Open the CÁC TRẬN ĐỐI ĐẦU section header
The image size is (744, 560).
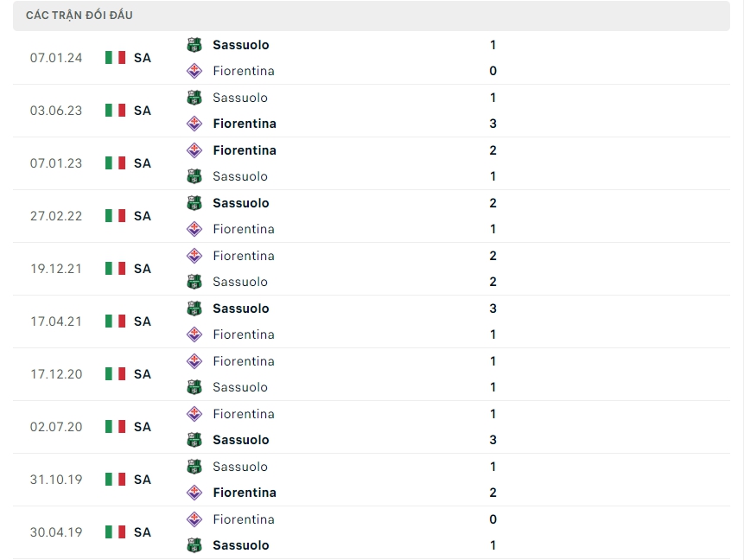(x=79, y=16)
